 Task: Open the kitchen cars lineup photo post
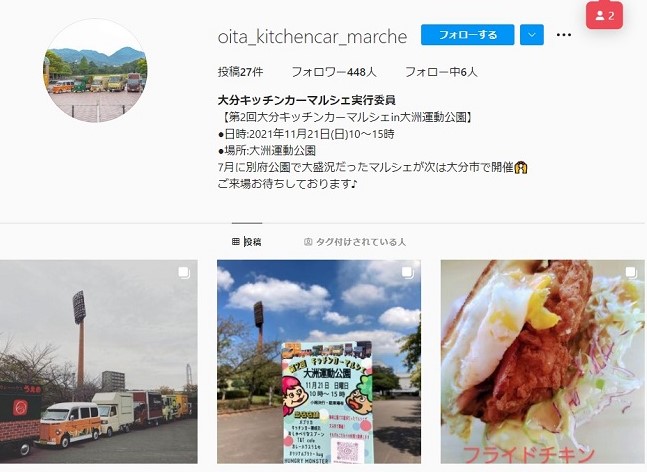point(99,361)
